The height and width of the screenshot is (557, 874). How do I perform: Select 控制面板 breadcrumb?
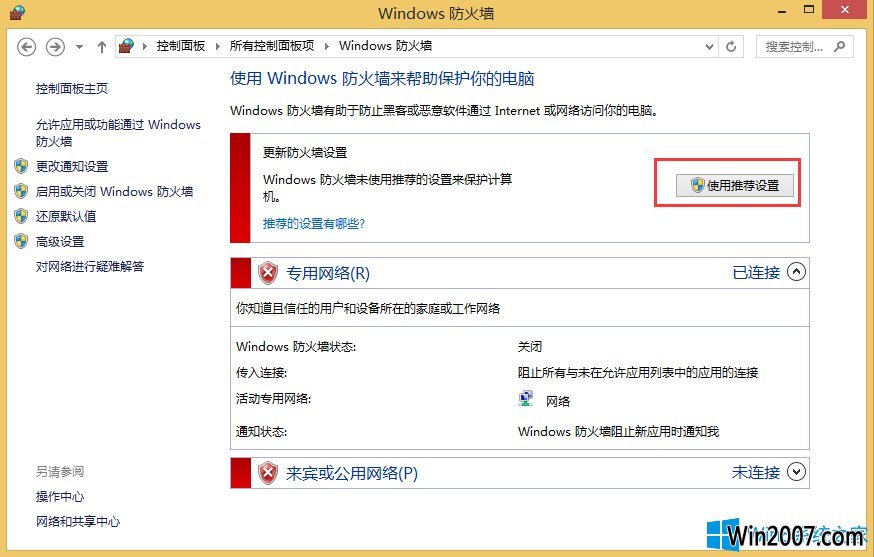pyautogui.click(x=181, y=46)
